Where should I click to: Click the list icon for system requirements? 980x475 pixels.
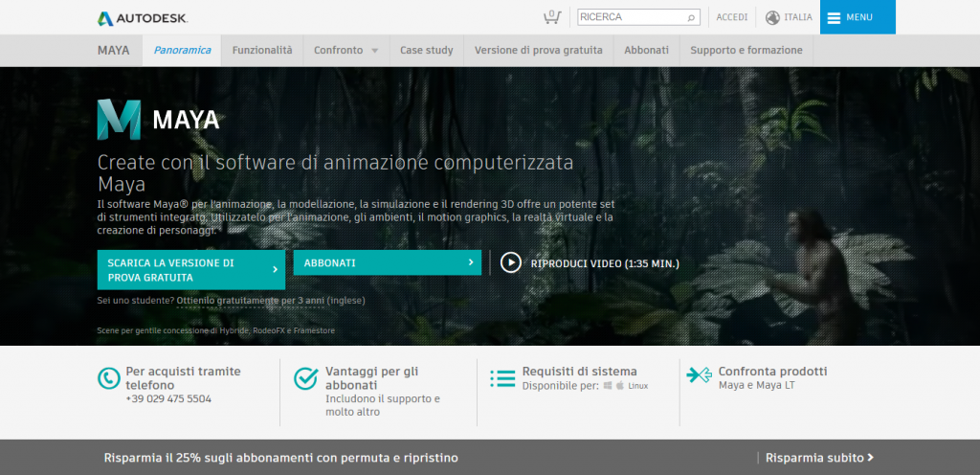tap(502, 378)
